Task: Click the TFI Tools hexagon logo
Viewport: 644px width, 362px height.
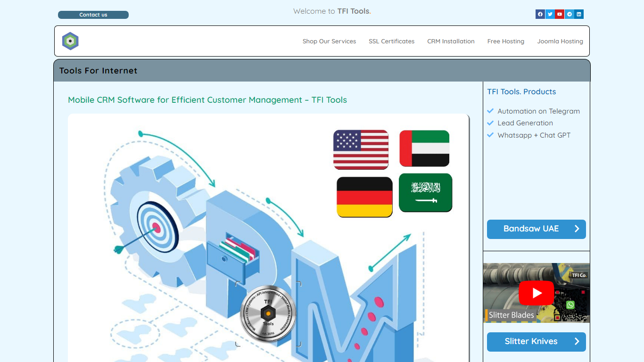Action: 70,41
